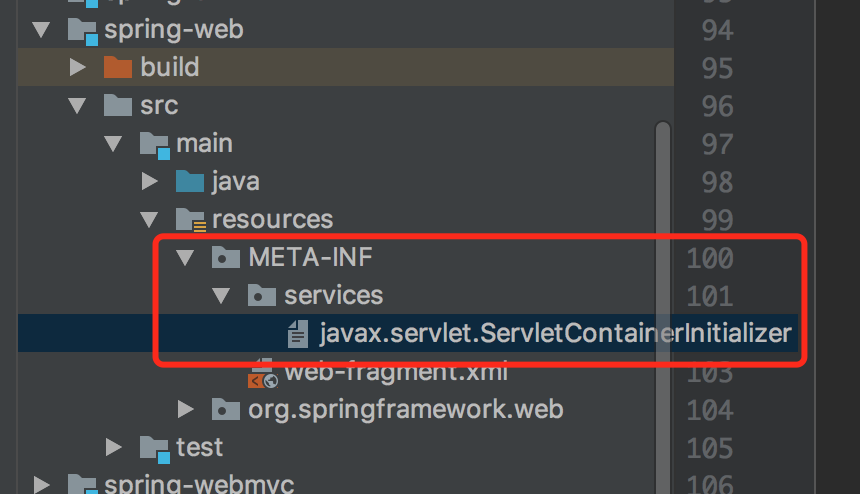860x494 pixels.
Task: Select the main folder label
Action: [x=204, y=143]
